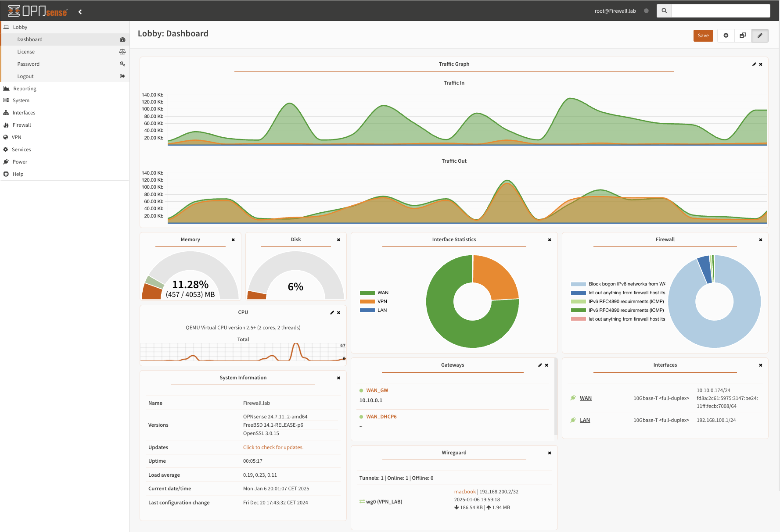
Task: Remove the CPU widget
Action: pos(338,313)
